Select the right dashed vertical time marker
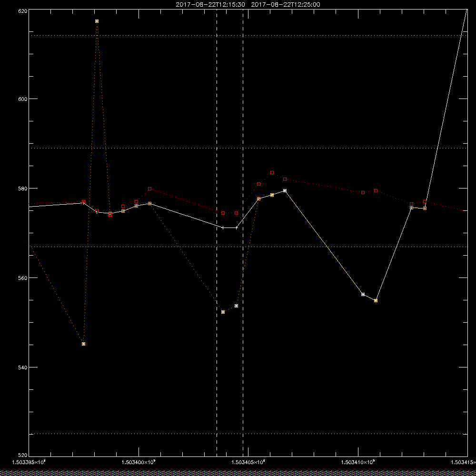 [243, 233]
